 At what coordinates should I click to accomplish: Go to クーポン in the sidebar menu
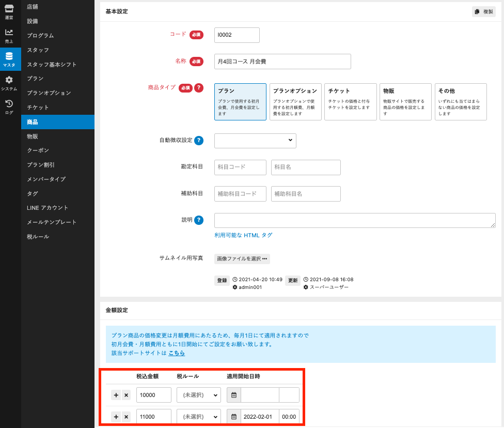tap(38, 150)
